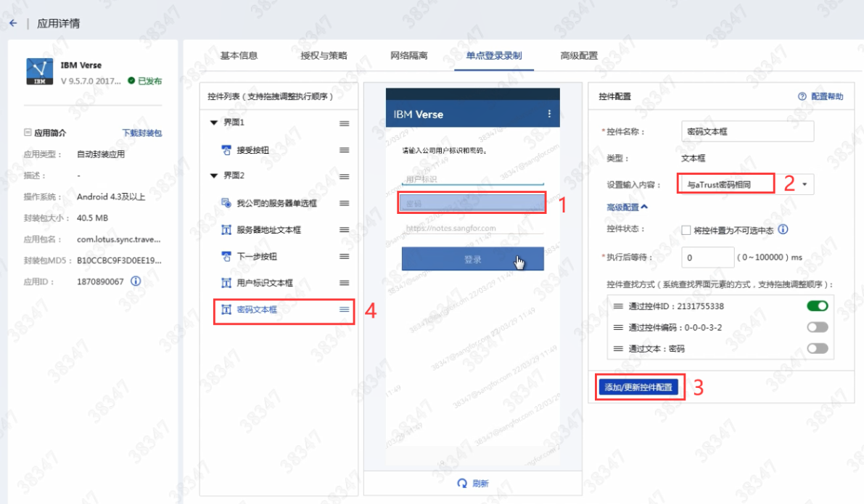Click the 应用简介 section icon
The height and width of the screenshot is (504, 864).
tap(28, 132)
